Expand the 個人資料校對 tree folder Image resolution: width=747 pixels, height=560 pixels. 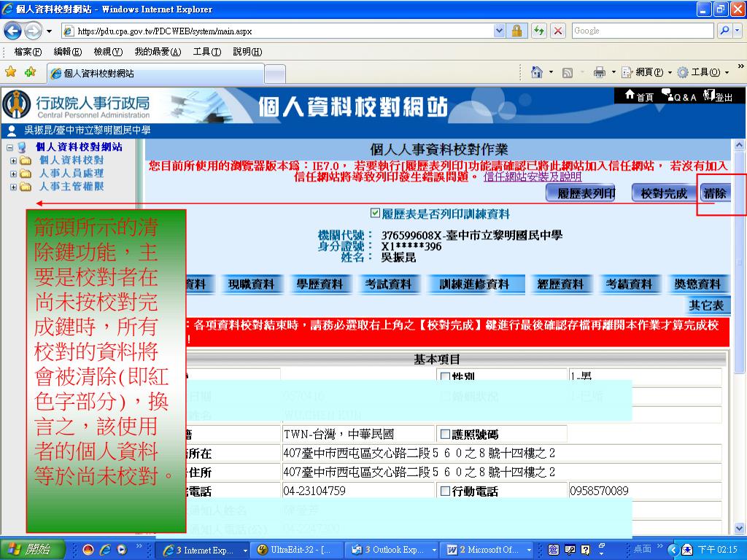click(13, 160)
